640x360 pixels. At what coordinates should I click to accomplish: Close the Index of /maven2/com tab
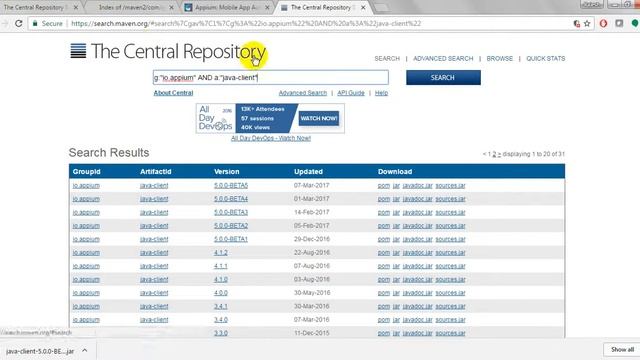171,7
